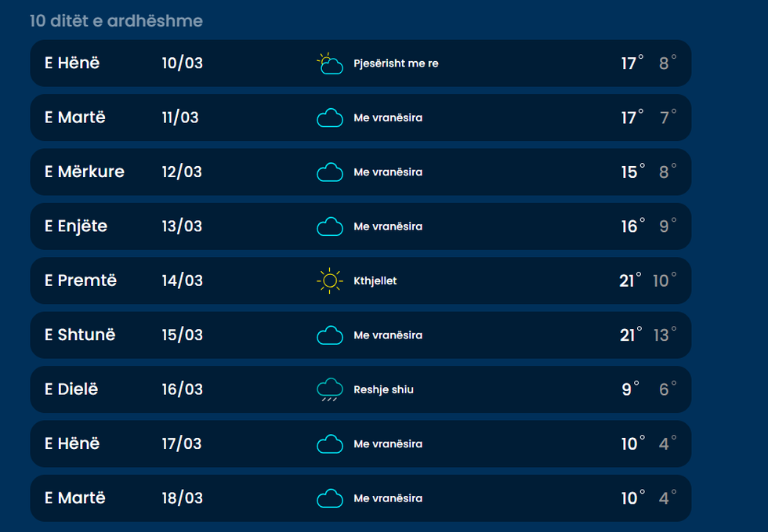Image resolution: width=768 pixels, height=532 pixels.
Task: Click the Kthjellet condition text
Action: point(375,280)
